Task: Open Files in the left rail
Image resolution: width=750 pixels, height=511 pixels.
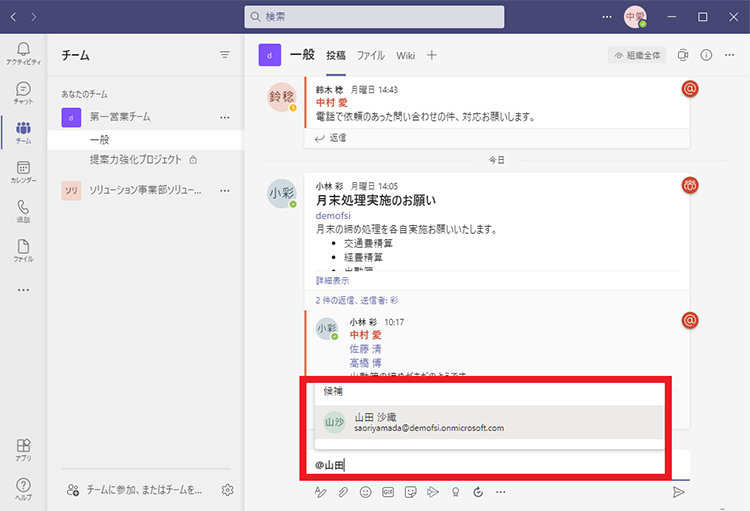Action: 23,251
